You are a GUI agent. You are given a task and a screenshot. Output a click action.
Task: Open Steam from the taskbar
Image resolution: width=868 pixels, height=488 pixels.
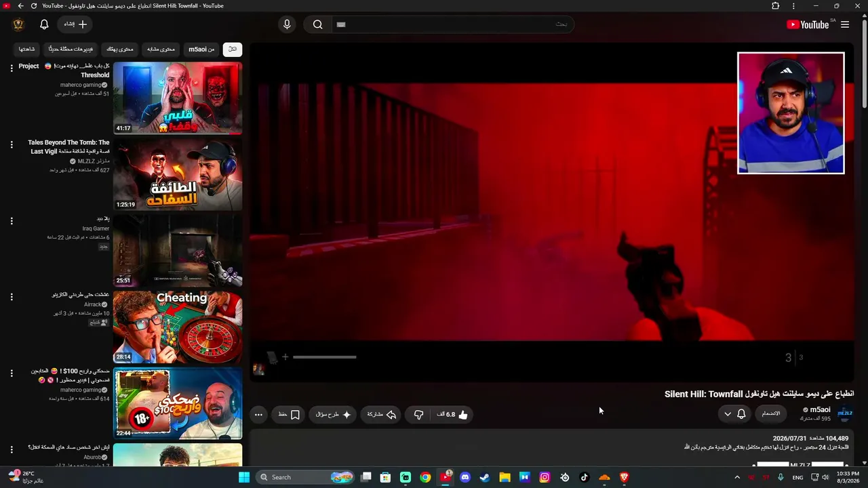coord(485,477)
